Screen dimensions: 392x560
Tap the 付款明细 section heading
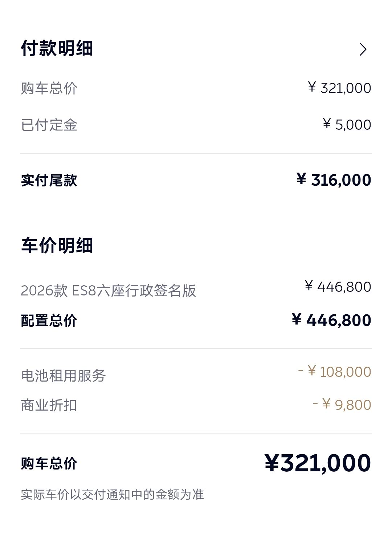click(57, 48)
